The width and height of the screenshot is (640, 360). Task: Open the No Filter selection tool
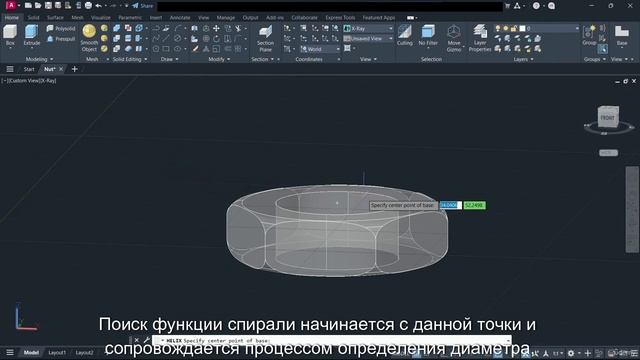pos(428,35)
